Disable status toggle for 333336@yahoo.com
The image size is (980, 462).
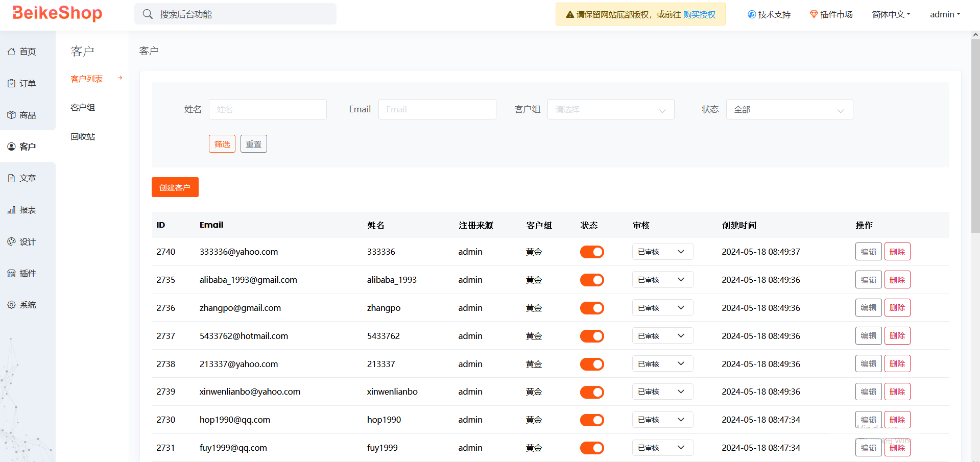click(592, 252)
